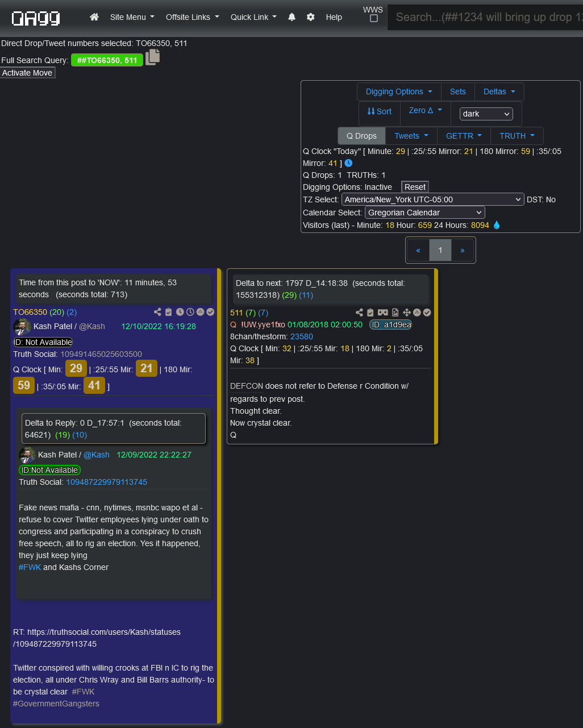Screen dimensions: 583x728
Task: Go to next page arrow »
Action: coord(462,250)
